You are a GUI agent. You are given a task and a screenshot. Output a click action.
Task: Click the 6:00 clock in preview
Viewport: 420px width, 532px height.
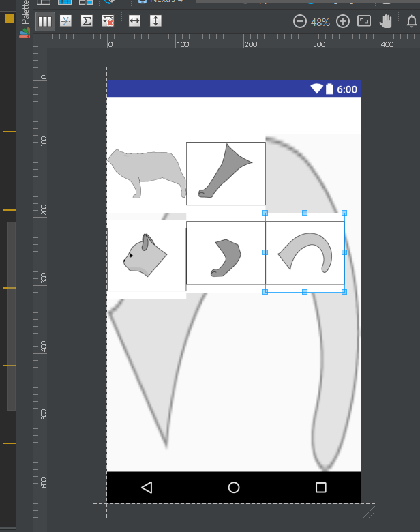click(x=347, y=89)
